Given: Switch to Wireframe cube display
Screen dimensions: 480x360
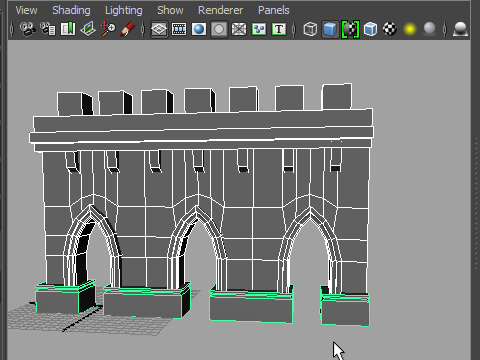Looking at the screenshot, I should click(x=310, y=29).
